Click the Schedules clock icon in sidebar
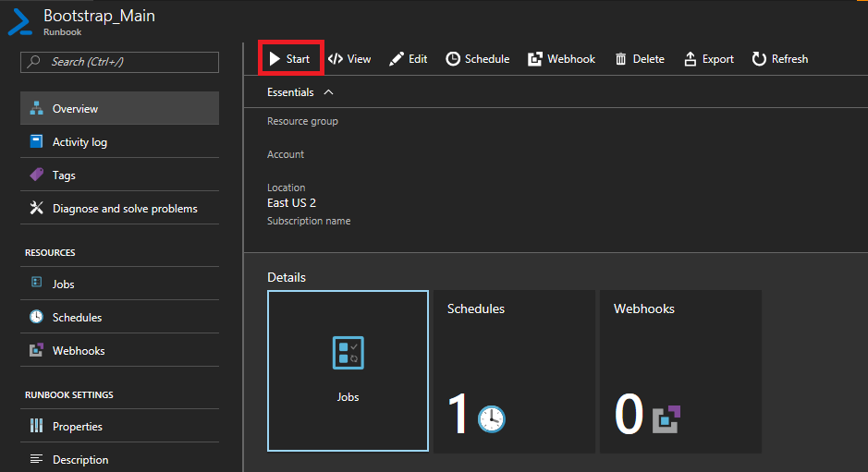 [x=37, y=317]
